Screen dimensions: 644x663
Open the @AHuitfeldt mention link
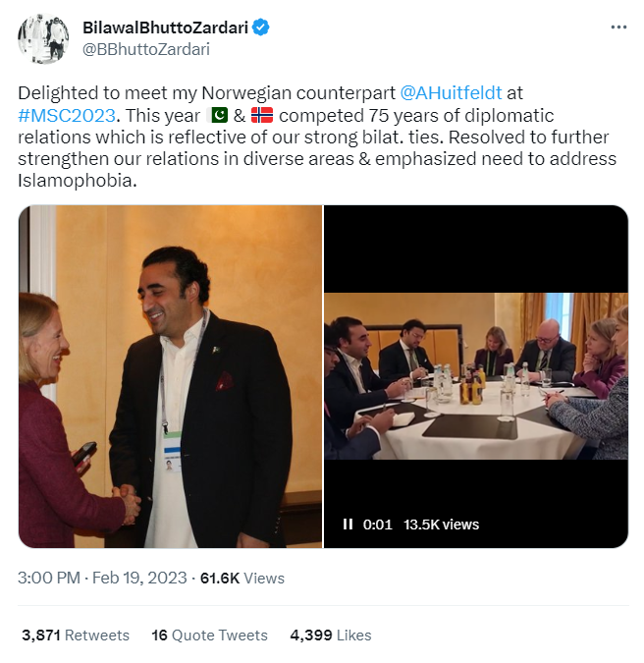click(x=451, y=93)
